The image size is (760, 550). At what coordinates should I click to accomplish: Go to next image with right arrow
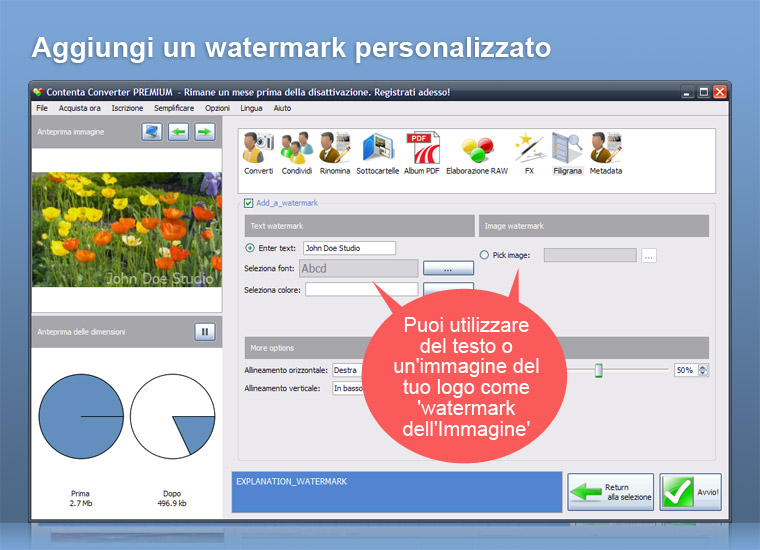(205, 132)
